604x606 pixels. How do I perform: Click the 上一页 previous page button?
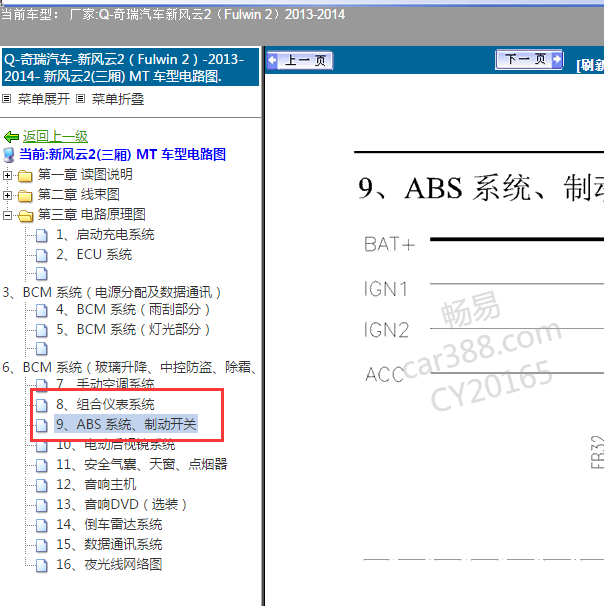(x=300, y=61)
